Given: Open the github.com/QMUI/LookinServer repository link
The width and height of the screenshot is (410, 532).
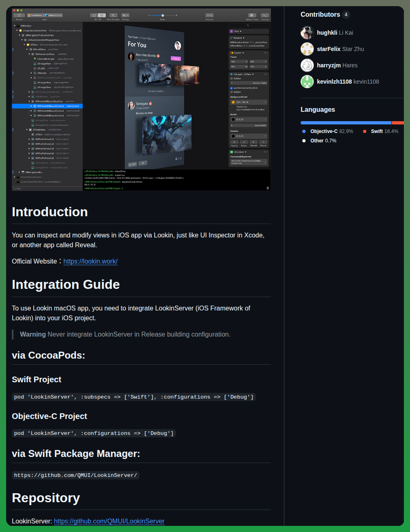Looking at the screenshot, I should [x=109, y=521].
